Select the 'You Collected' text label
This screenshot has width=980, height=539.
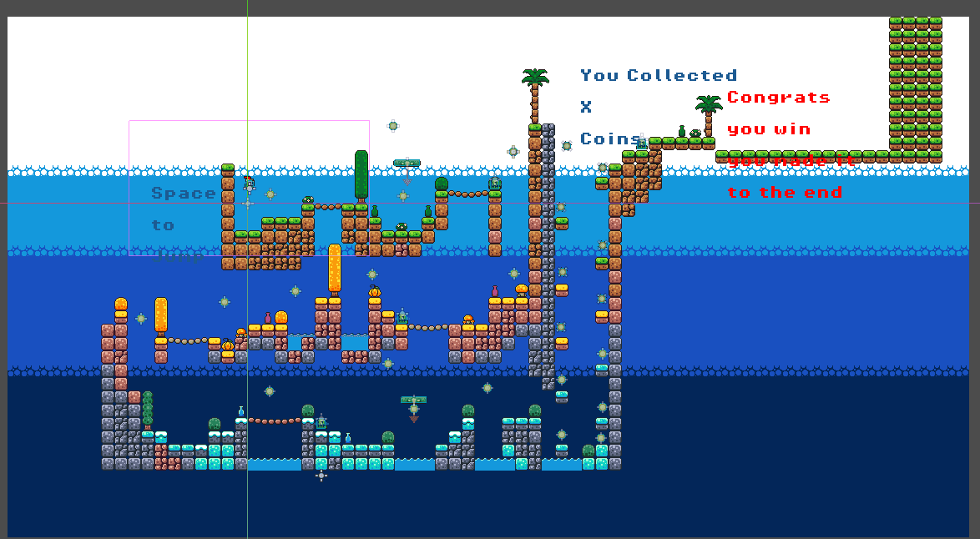[659, 76]
